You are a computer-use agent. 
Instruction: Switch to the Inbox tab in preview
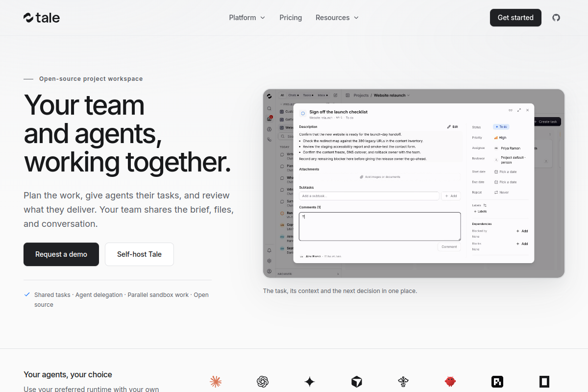[322, 95]
